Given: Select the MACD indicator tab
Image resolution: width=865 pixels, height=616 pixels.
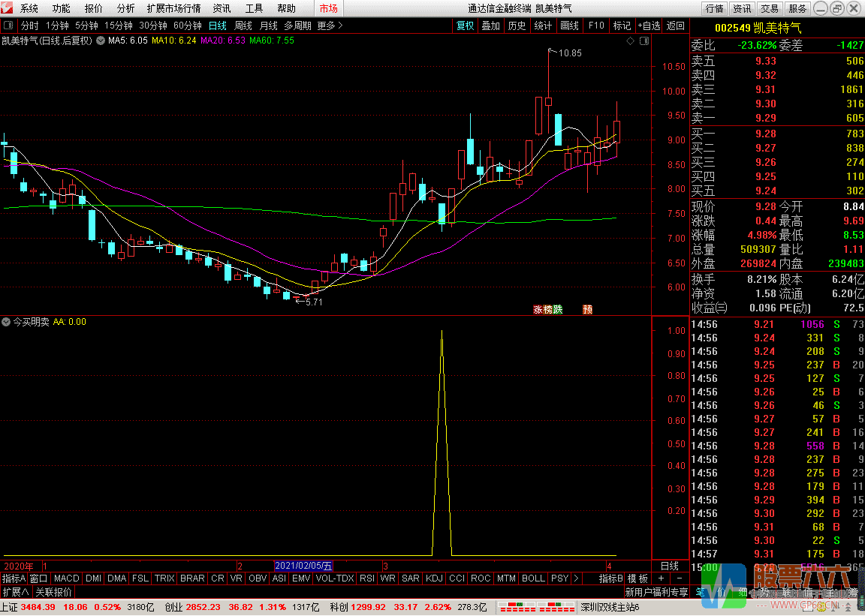Looking at the screenshot, I should pyautogui.click(x=66, y=578).
